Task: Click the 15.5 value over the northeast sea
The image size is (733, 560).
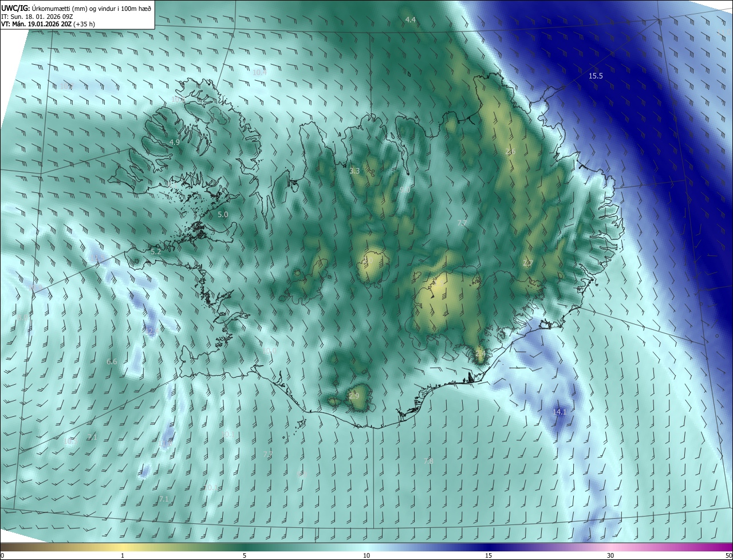Action: (x=596, y=76)
